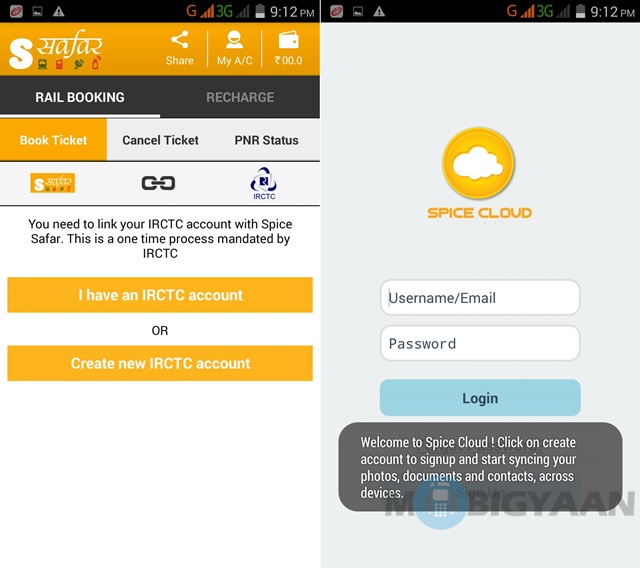Tap the IRCTC logo icon
The image size is (640, 568).
coord(264,183)
